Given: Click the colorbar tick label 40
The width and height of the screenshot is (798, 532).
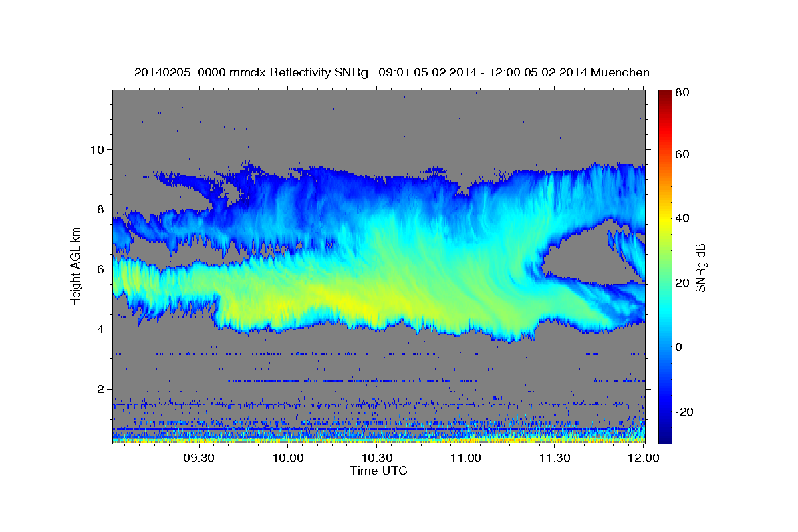Looking at the screenshot, I should coord(681,218).
